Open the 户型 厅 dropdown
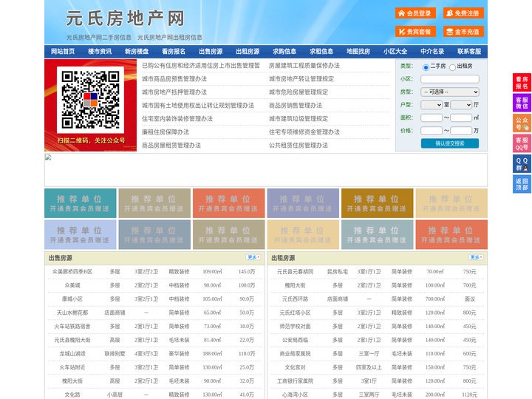The height and width of the screenshot is (399, 532). [461, 105]
